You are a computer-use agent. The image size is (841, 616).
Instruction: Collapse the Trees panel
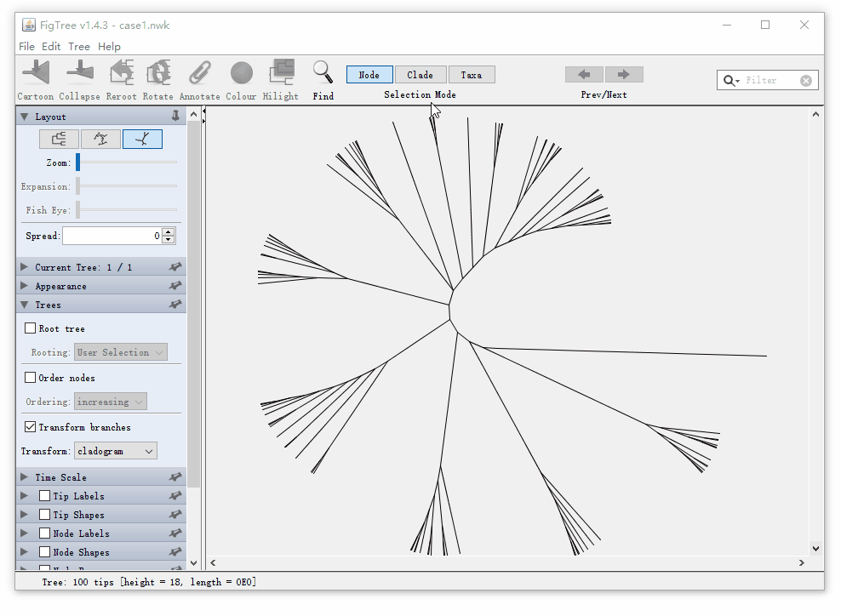click(24, 305)
